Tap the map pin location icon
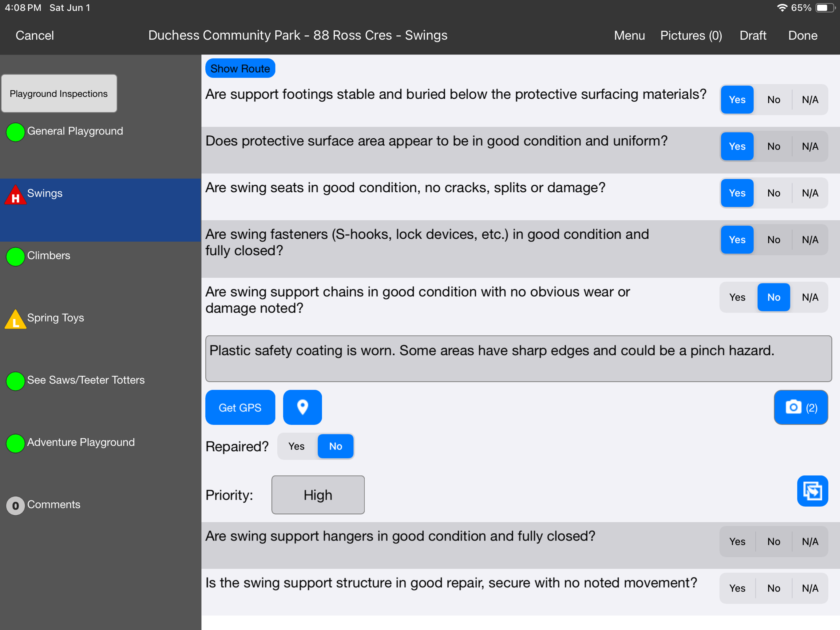This screenshot has width=840, height=630. click(x=302, y=407)
